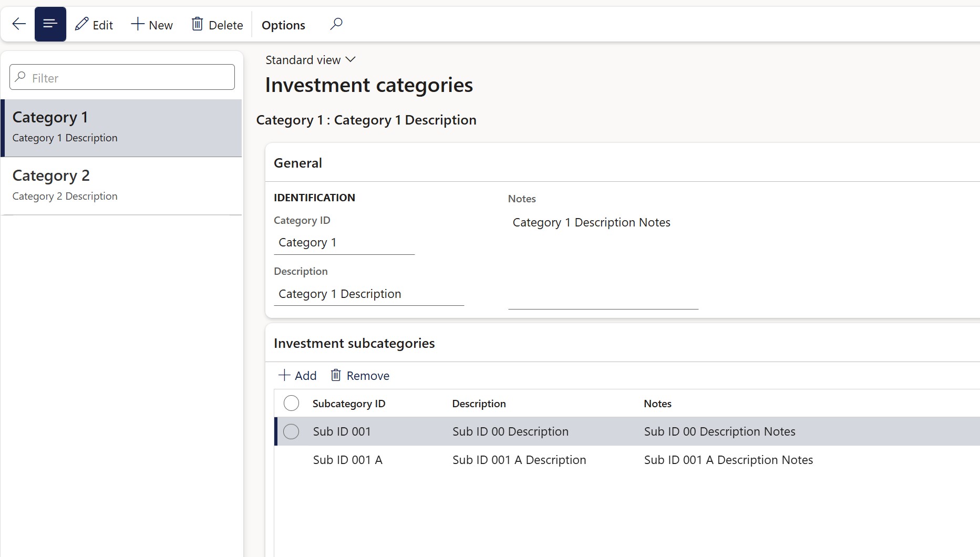The image size is (980, 557).
Task: Click the Edit pencil button
Action: coord(94,25)
